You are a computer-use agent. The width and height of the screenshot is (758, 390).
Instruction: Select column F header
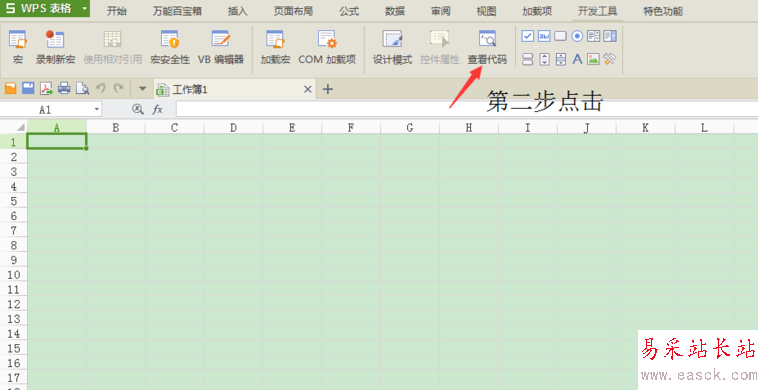(351, 128)
